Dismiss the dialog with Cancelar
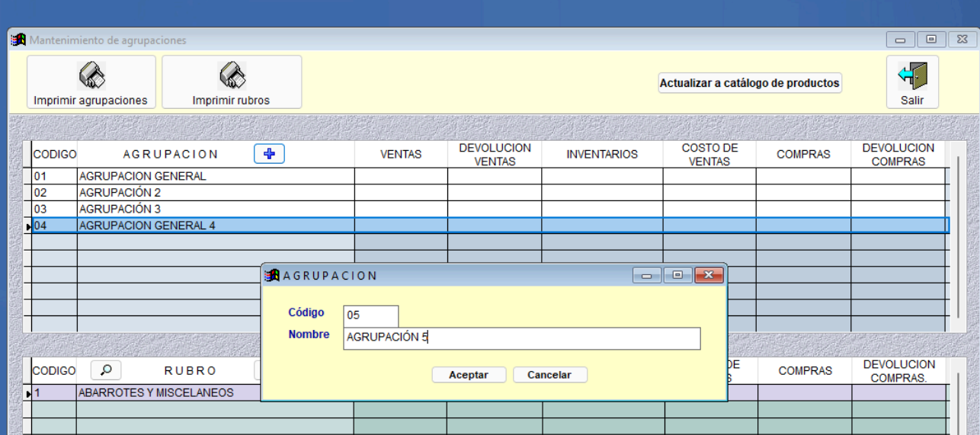The height and width of the screenshot is (435, 980). click(x=549, y=375)
